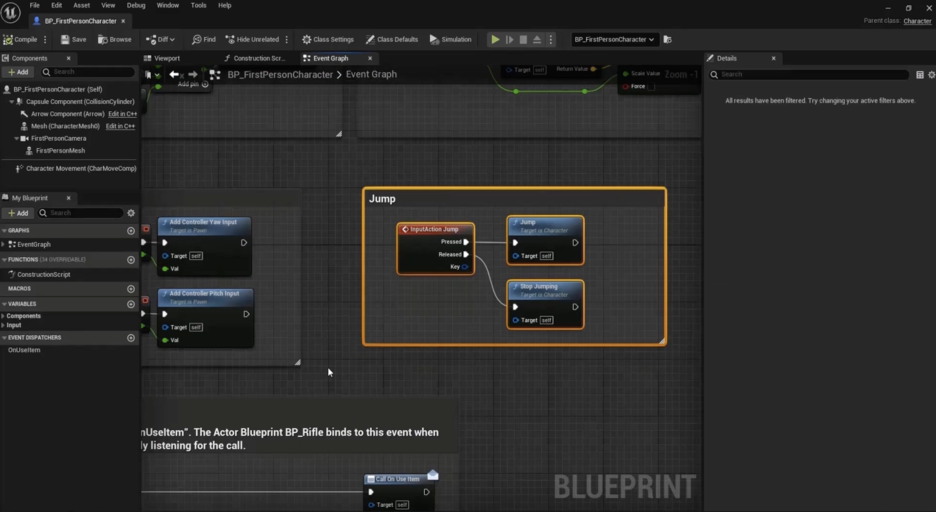Click BP_FirstPersonCharacter breadcrumb
Image resolution: width=936 pixels, height=512 pixels.
tap(279, 75)
